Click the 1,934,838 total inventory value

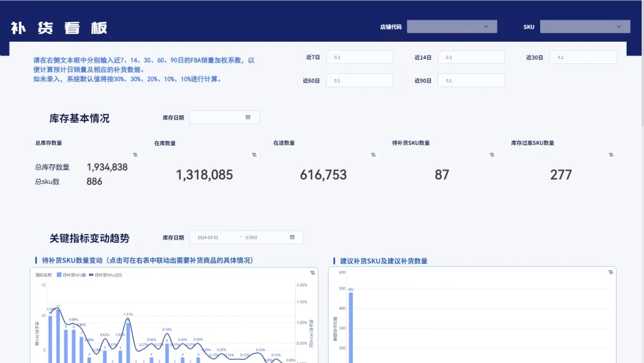coord(107,167)
